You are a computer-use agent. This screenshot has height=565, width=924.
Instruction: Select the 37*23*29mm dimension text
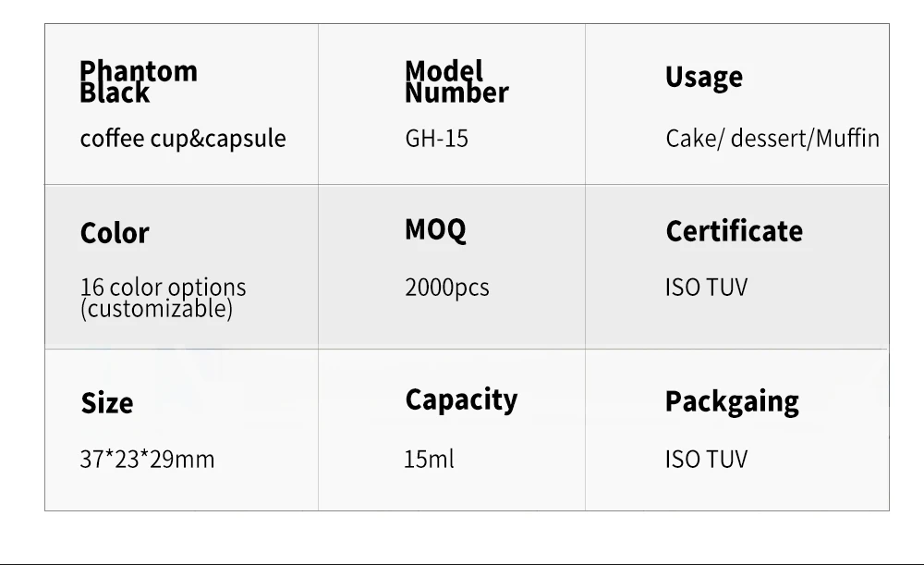(x=147, y=460)
